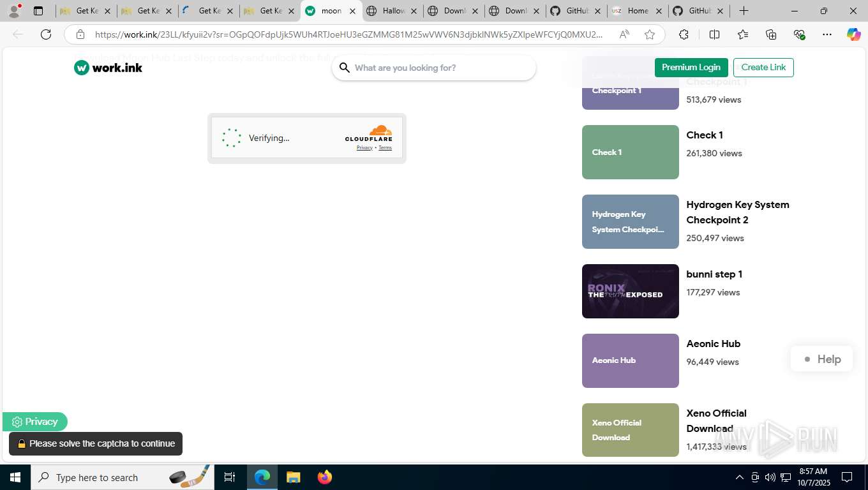This screenshot has height=490, width=868.
Task: Close the moon tab
Action: [352, 11]
